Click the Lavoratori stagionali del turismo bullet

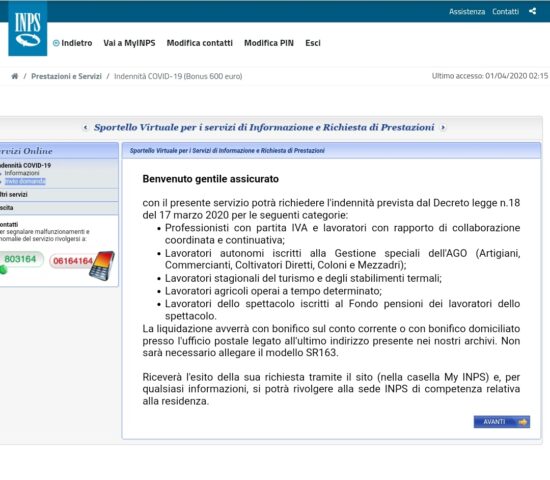click(303, 278)
